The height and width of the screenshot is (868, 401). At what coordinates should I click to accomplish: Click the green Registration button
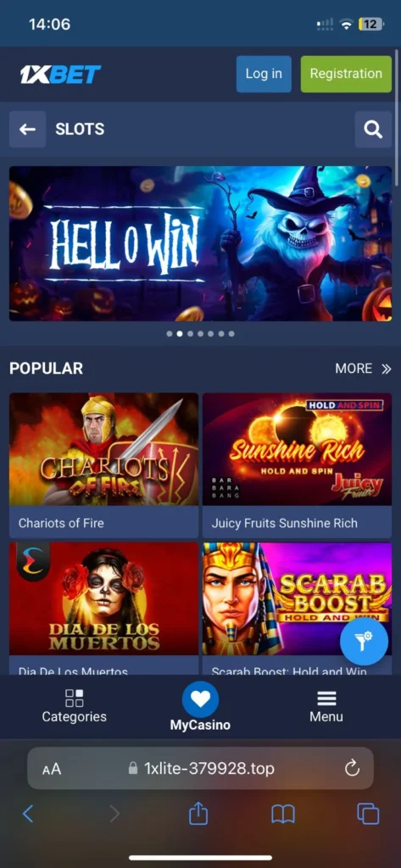coord(346,74)
